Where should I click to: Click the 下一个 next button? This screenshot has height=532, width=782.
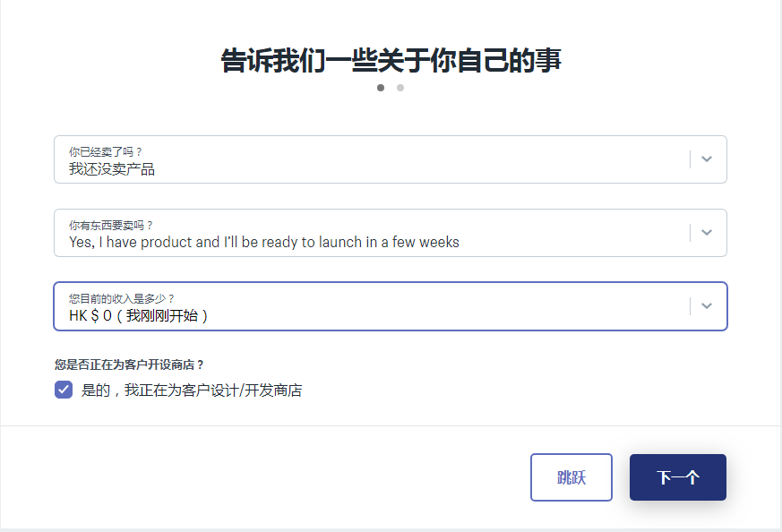(x=677, y=477)
